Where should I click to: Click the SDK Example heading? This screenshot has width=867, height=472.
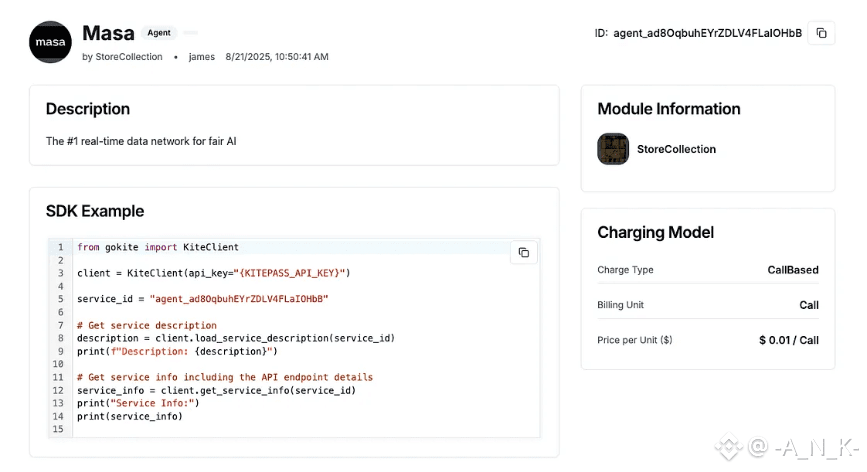pos(95,211)
